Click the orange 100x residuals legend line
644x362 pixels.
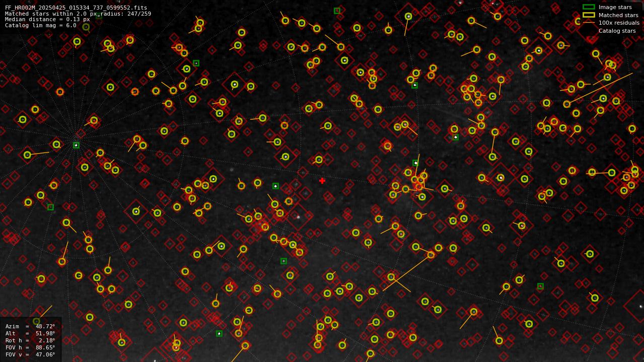(589, 23)
